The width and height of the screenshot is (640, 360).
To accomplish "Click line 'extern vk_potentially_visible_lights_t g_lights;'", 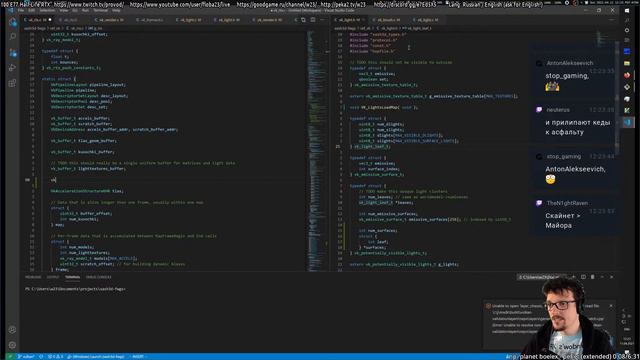I will (x=404, y=264).
